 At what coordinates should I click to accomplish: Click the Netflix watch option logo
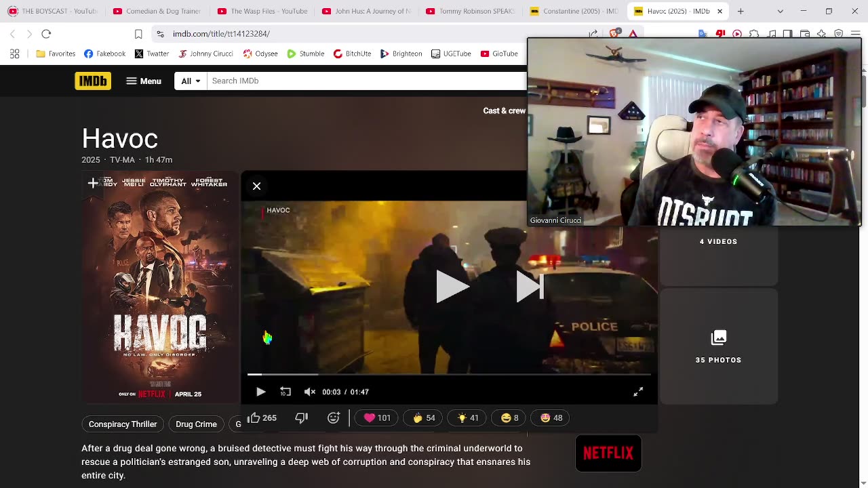[x=608, y=453]
